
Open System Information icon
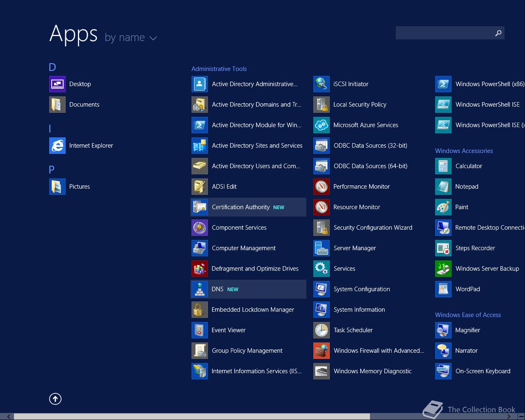322,310
